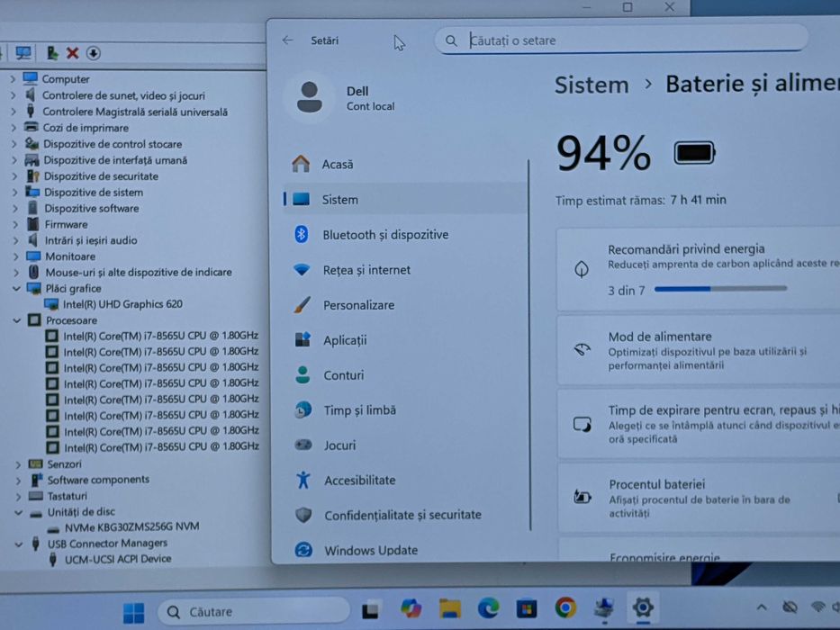Click the update driver toolbar icon in Device Manager
This screenshot has width=840, height=630.
(x=52, y=52)
